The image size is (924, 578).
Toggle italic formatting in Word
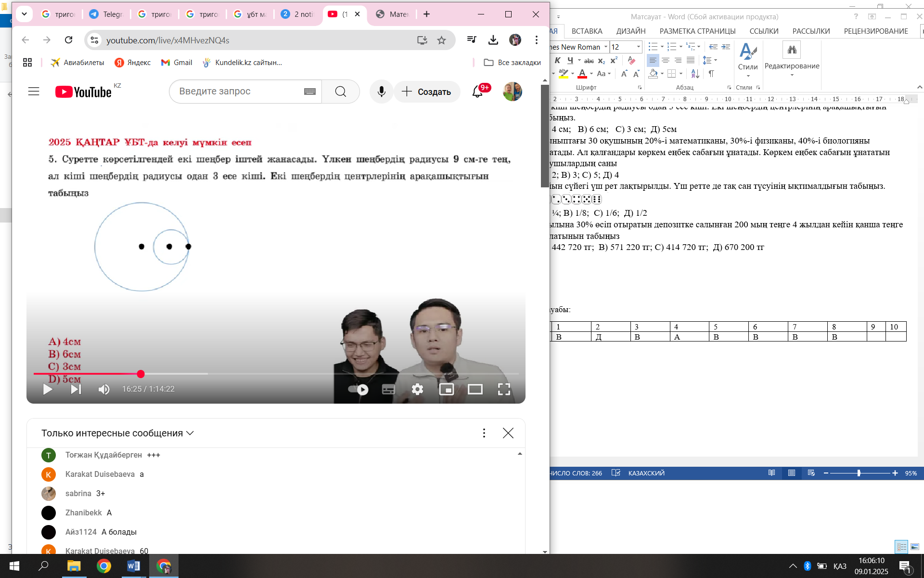557,60
